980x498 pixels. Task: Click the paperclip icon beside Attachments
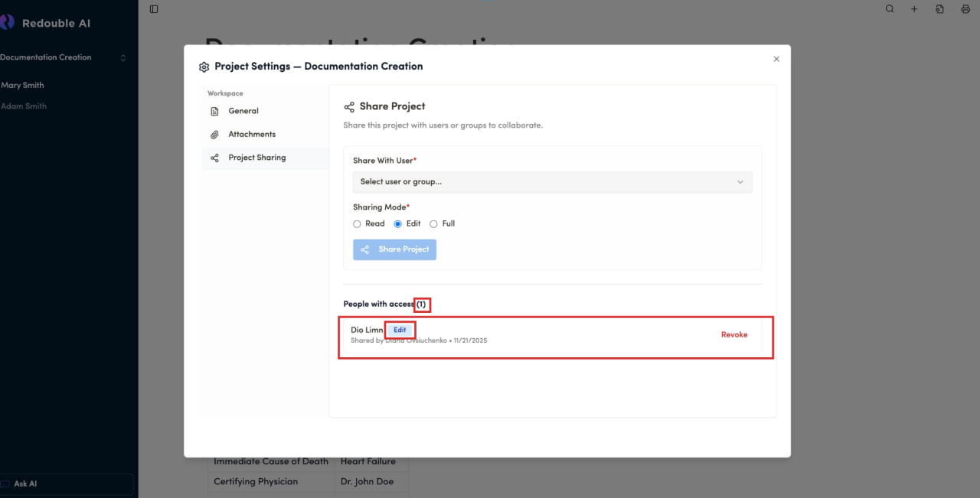[x=214, y=135]
